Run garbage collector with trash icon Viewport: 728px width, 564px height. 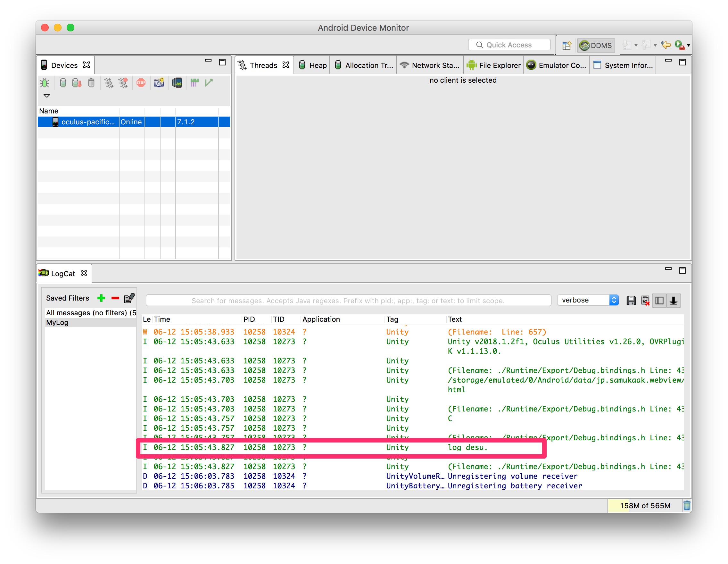687,506
